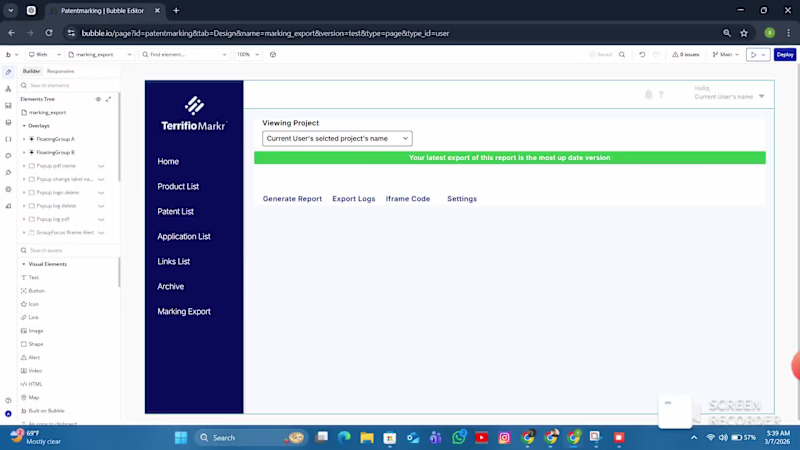Click in the Search elements field
Screen dimensions: 800x450
coord(69,85)
